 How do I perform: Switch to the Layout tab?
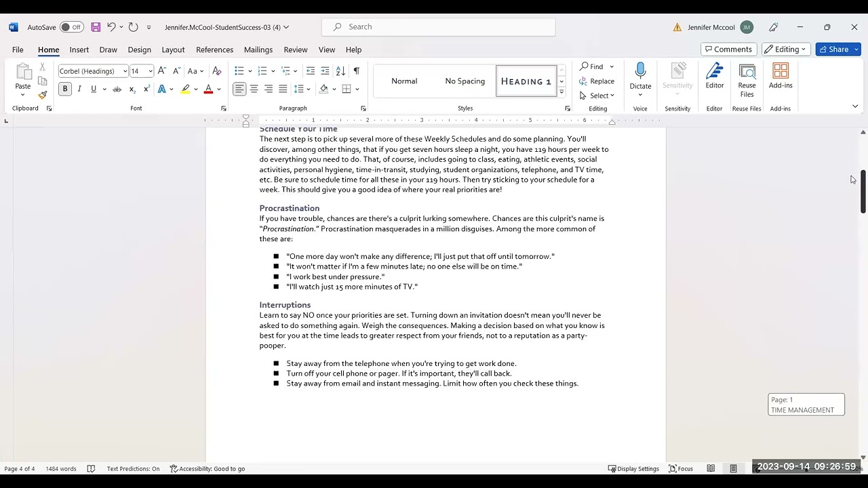(x=173, y=49)
